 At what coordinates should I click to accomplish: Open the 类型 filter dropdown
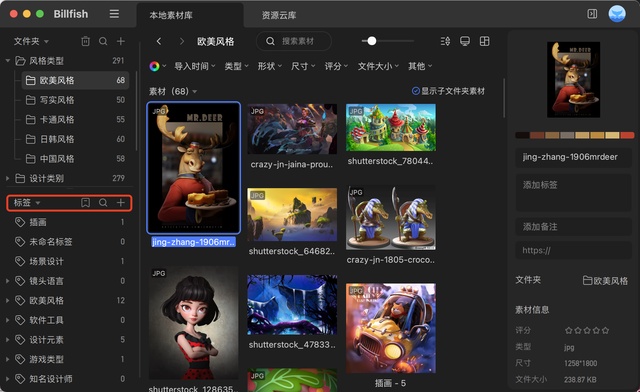click(x=236, y=66)
